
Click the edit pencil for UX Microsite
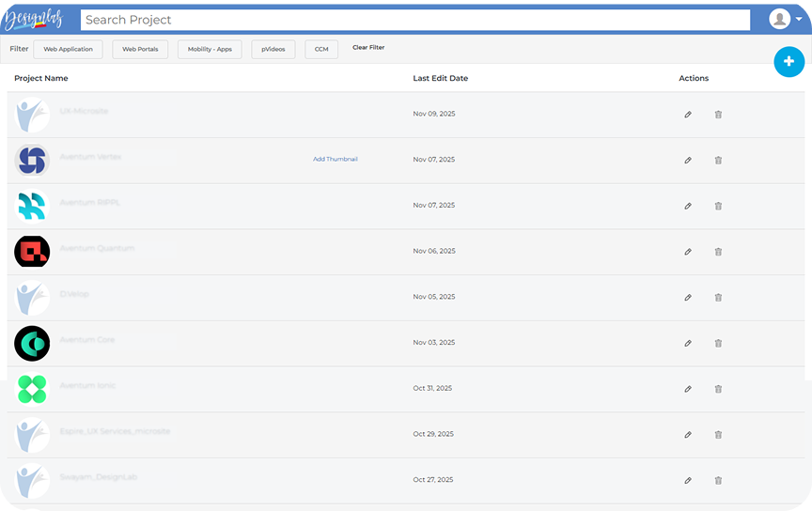688,115
